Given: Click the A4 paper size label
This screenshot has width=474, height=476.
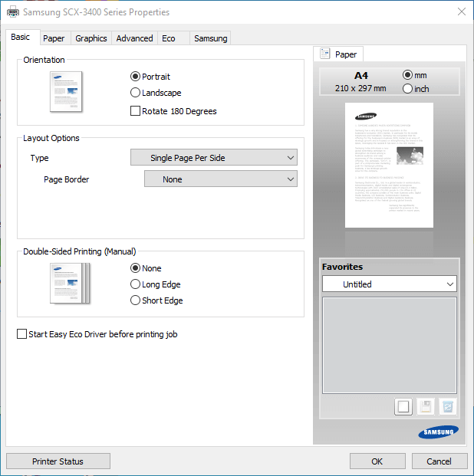Looking at the screenshot, I should [361, 75].
